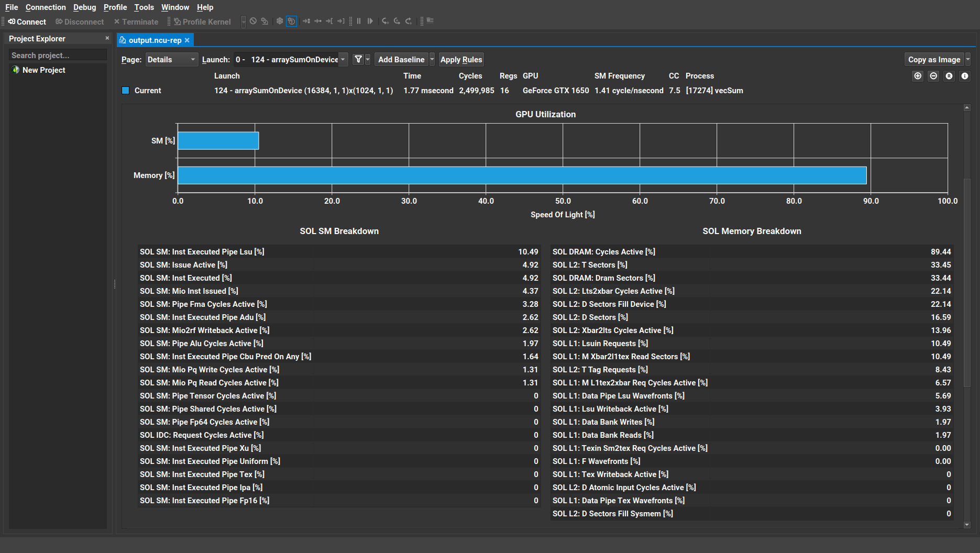
Task: Click the New Project icon
Action: pos(16,70)
